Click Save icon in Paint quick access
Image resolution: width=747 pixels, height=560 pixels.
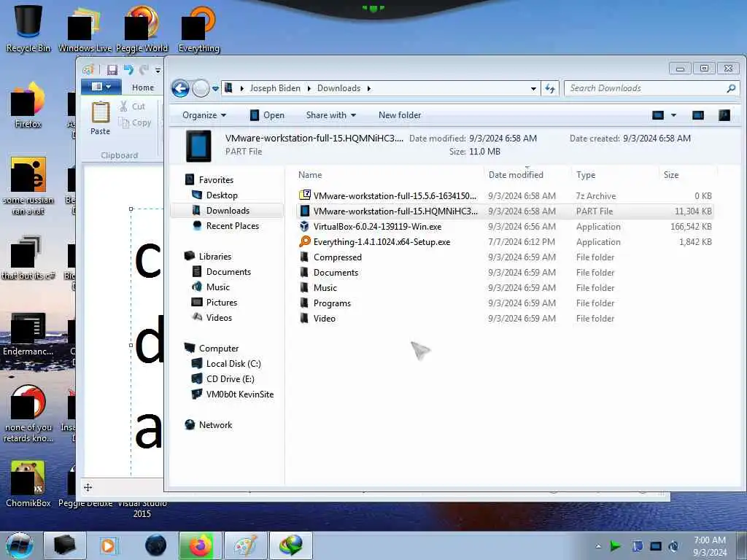[x=112, y=70]
